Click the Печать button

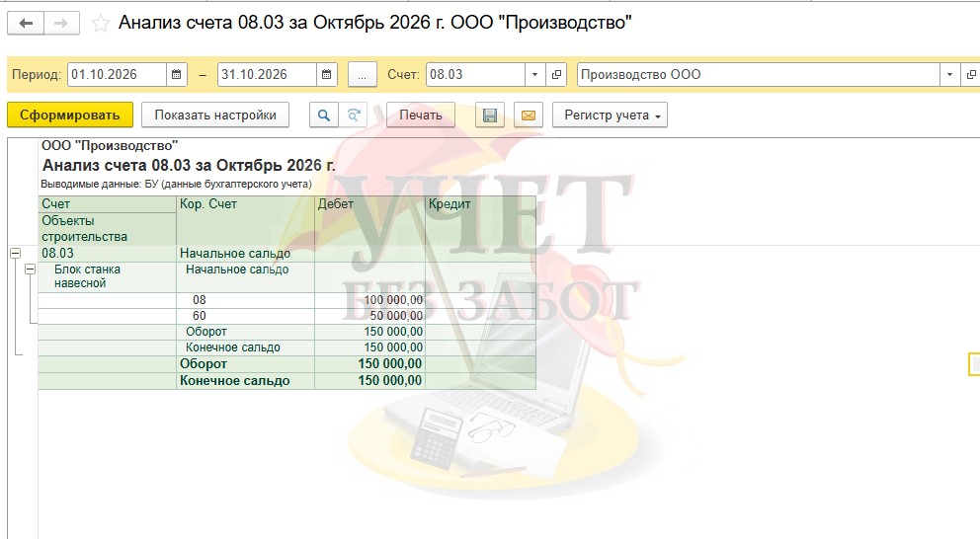tap(421, 115)
